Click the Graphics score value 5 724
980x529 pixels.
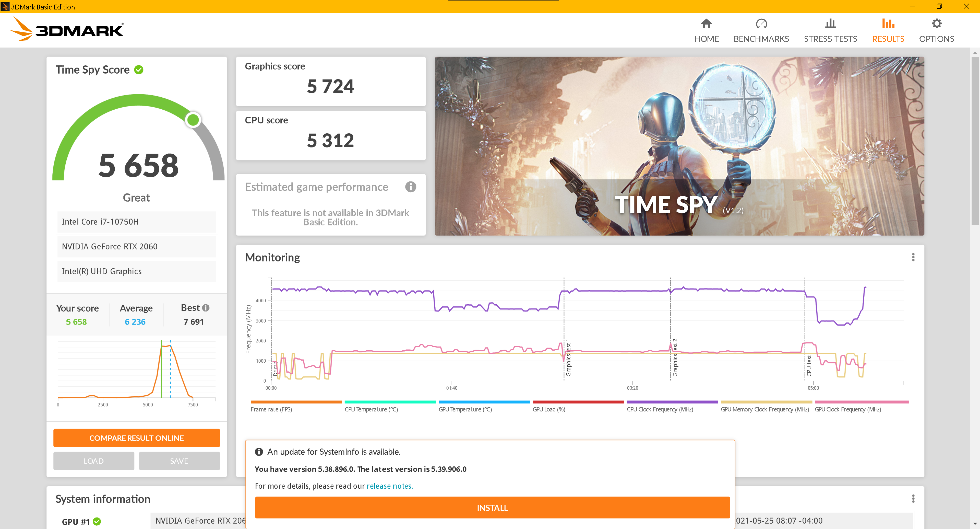[x=330, y=86]
